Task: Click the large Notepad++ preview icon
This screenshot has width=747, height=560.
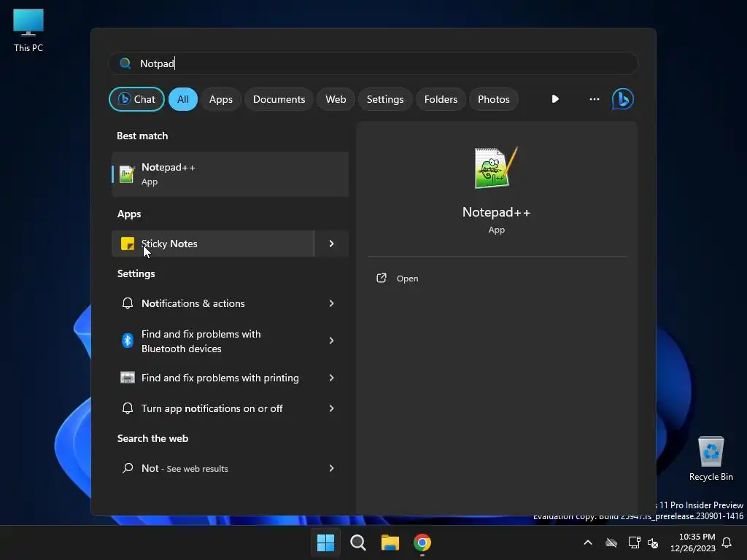Action: pos(496,168)
